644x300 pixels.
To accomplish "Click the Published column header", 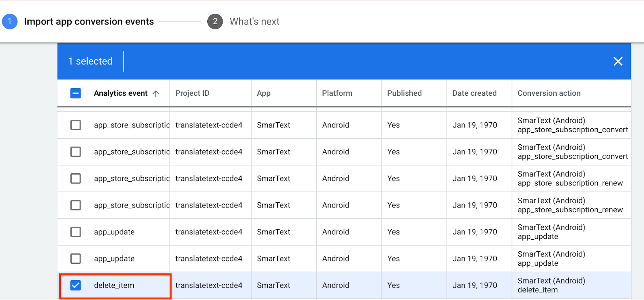I will (x=404, y=93).
